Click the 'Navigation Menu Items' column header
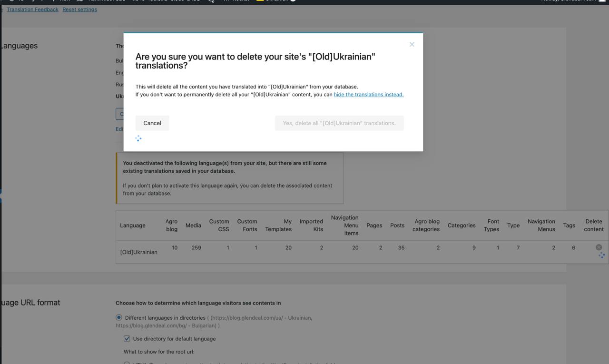609x364 pixels. 345,226
